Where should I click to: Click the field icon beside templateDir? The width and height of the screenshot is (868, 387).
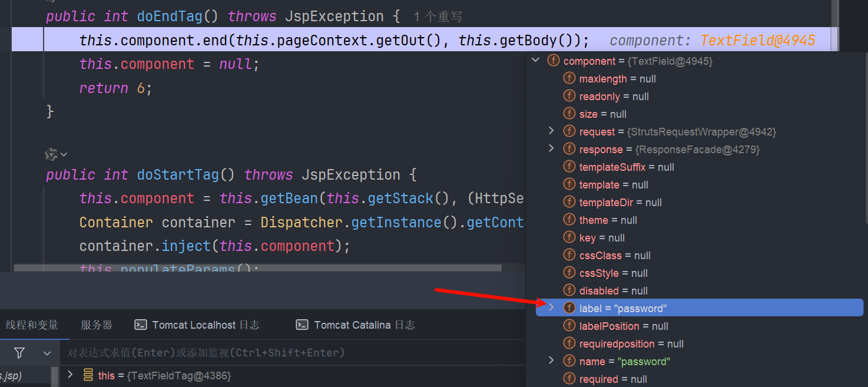point(569,202)
